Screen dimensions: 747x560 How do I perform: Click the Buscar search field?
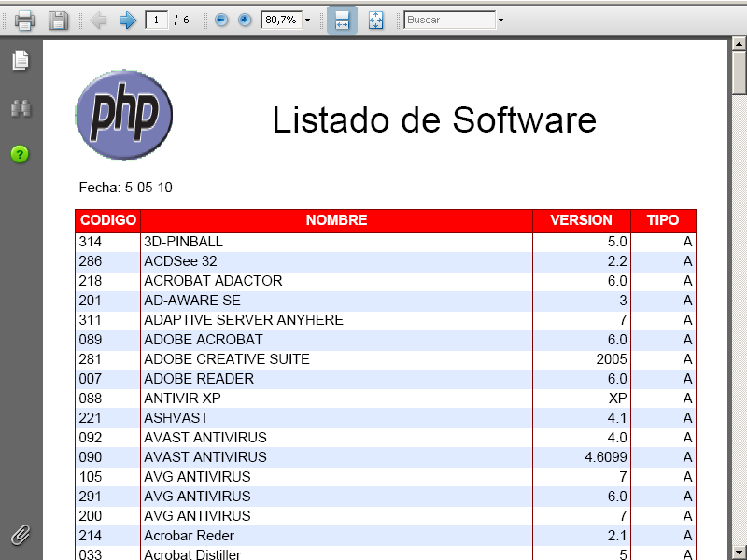[x=450, y=20]
